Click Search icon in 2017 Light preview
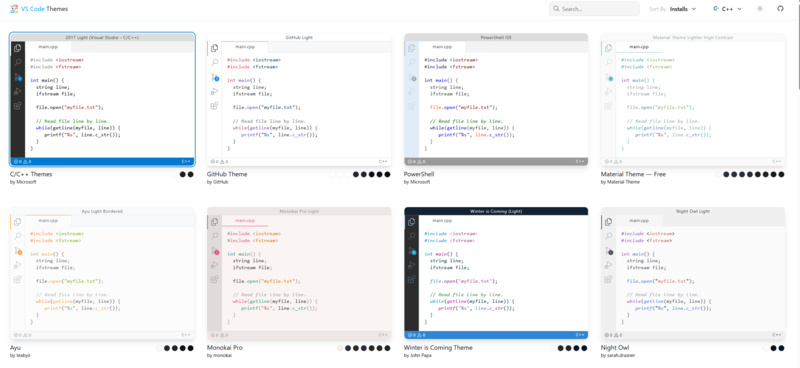800x368 pixels. coord(18,62)
